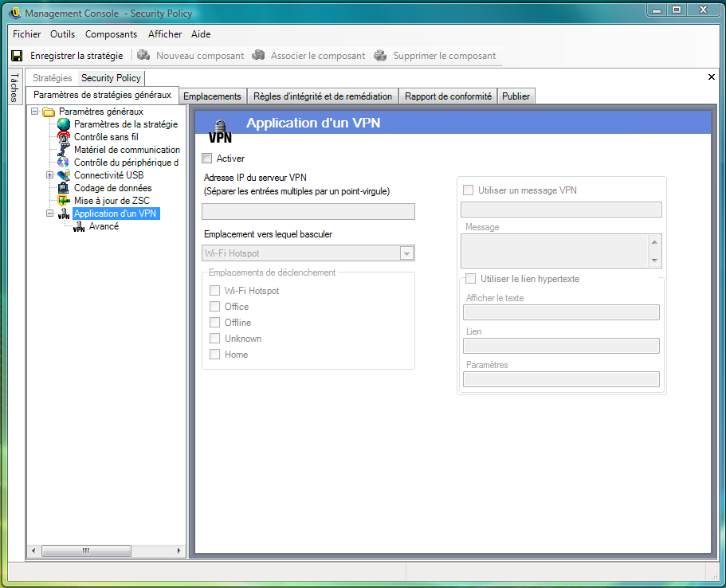Open the Afficher menu
Screen dimensions: 726x588
click(x=165, y=34)
